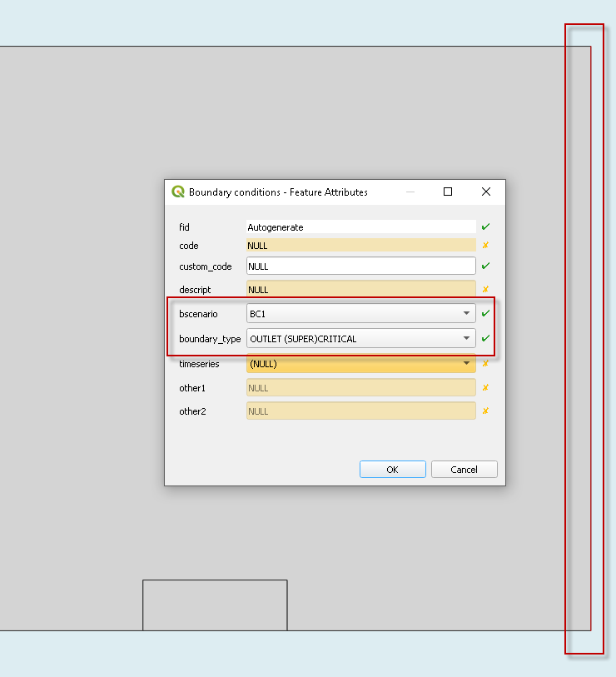Click the yellow X beside the timeseries dropdown

485,364
